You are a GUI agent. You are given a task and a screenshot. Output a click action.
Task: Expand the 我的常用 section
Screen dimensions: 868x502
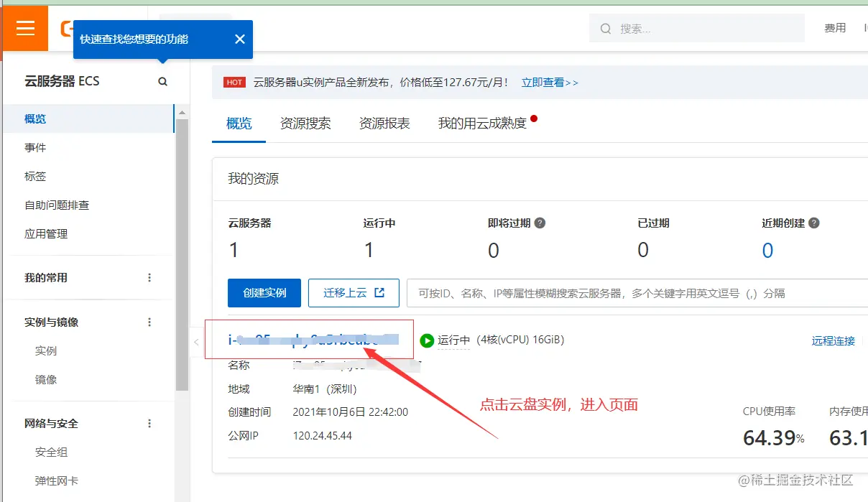point(46,278)
